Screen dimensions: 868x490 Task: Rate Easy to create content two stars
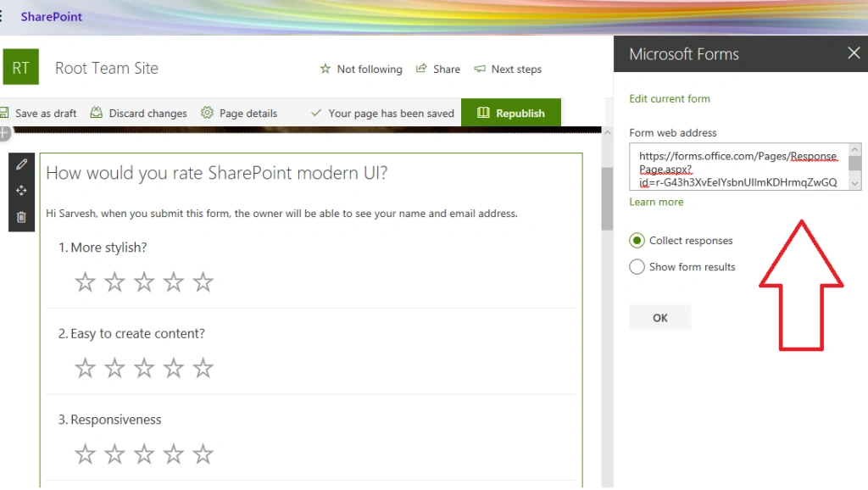click(114, 368)
